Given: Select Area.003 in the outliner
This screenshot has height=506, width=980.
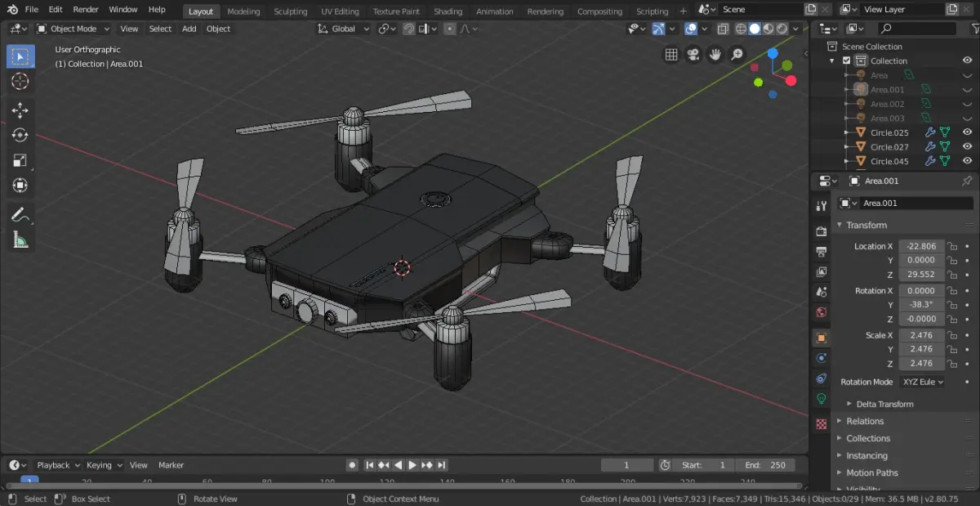Looking at the screenshot, I should [x=887, y=119].
